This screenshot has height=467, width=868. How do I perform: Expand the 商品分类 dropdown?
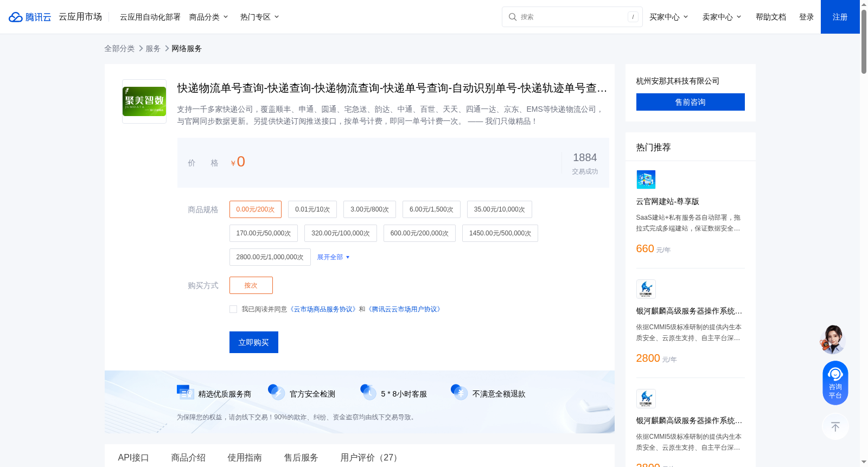pos(209,17)
